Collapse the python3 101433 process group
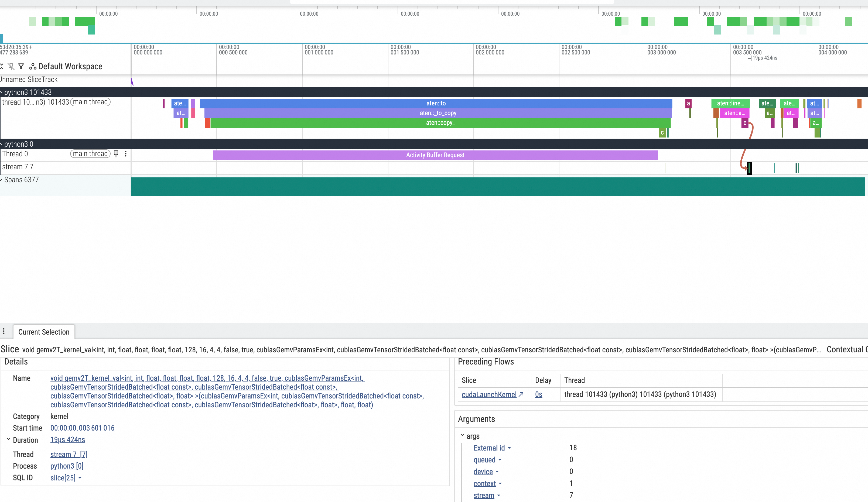 point(2,92)
